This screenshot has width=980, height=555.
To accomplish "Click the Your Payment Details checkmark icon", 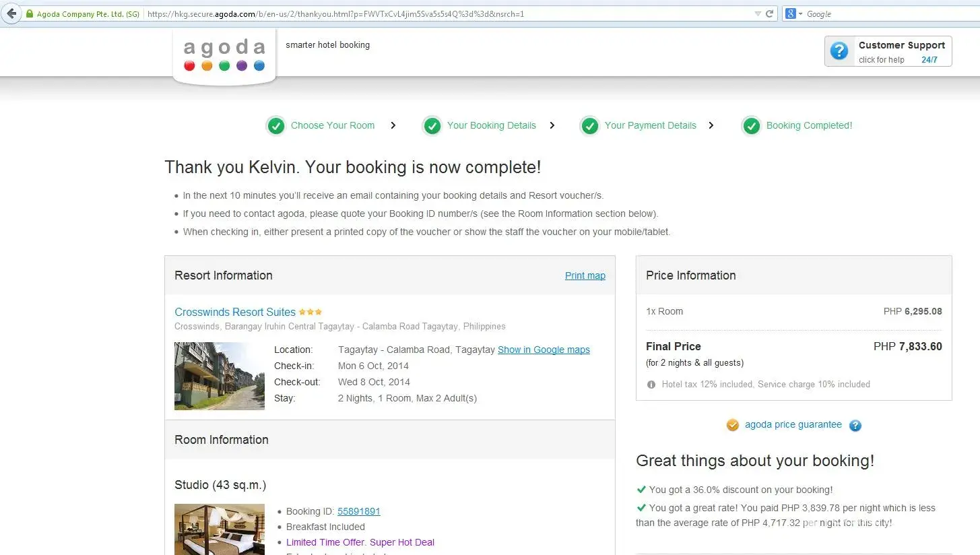I will [x=589, y=126].
